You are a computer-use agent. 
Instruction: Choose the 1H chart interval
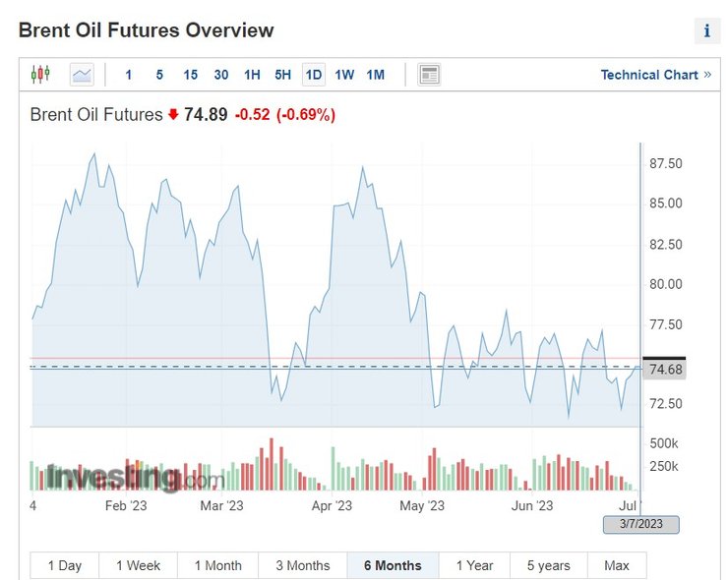252,75
